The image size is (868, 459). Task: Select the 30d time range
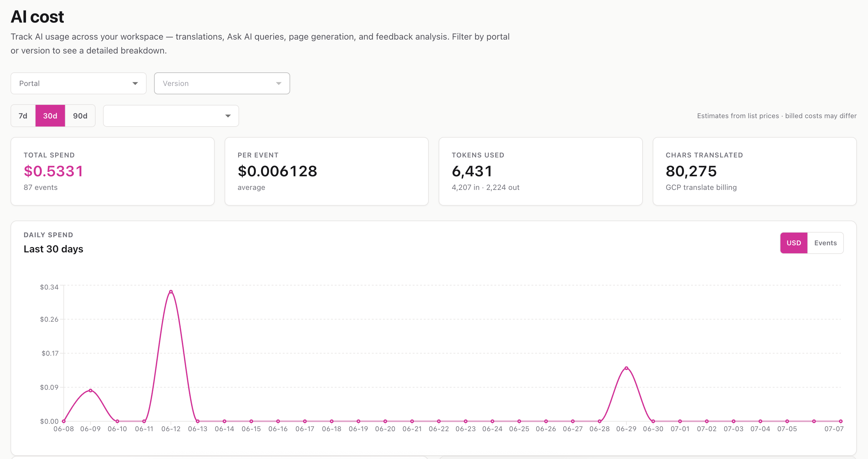(x=50, y=116)
